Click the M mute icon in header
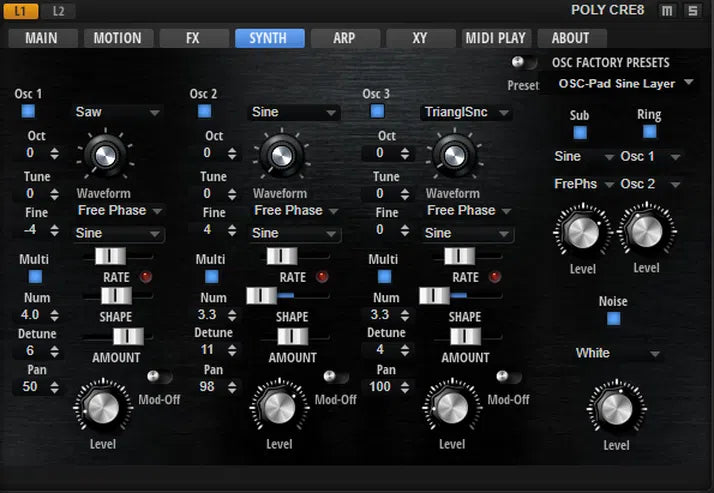 (667, 11)
